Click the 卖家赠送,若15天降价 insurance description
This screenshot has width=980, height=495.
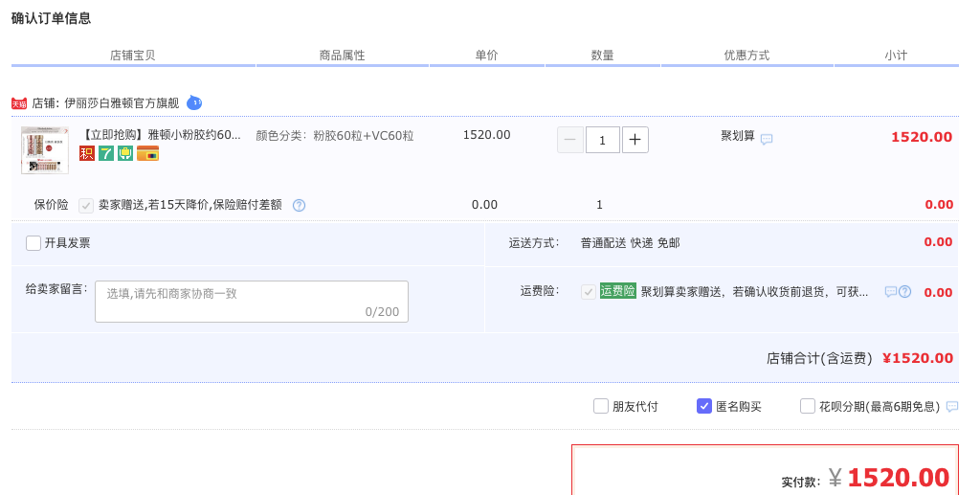190,205
